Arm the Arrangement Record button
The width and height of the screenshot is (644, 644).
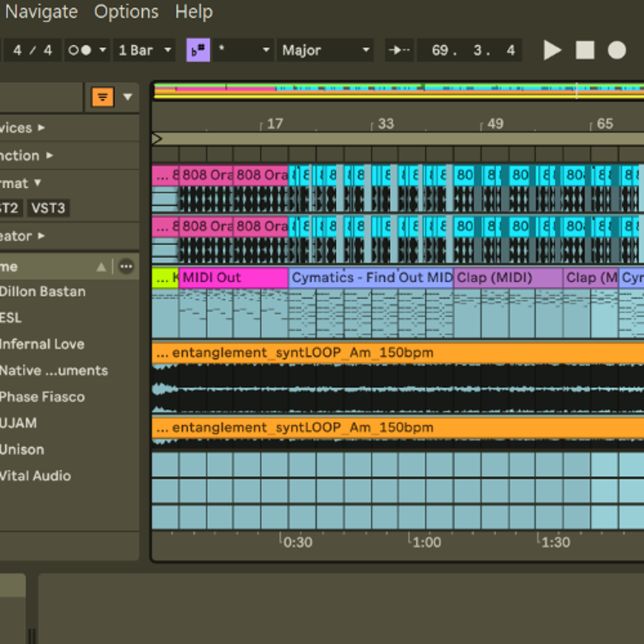617,50
